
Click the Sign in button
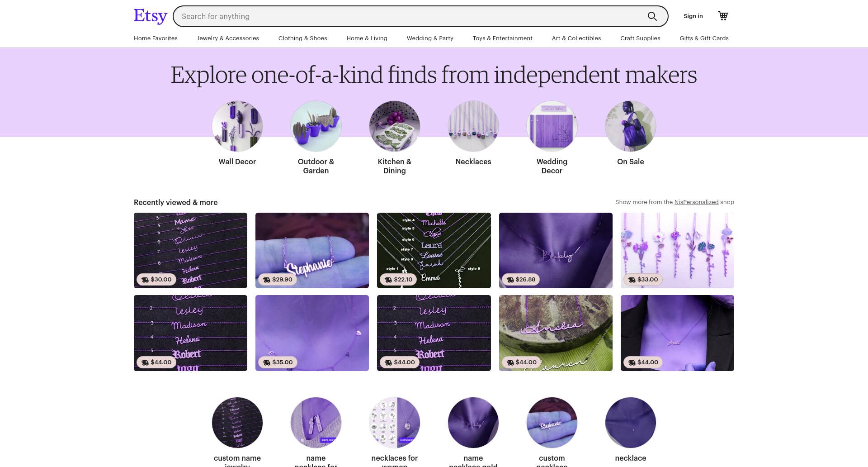tap(693, 16)
